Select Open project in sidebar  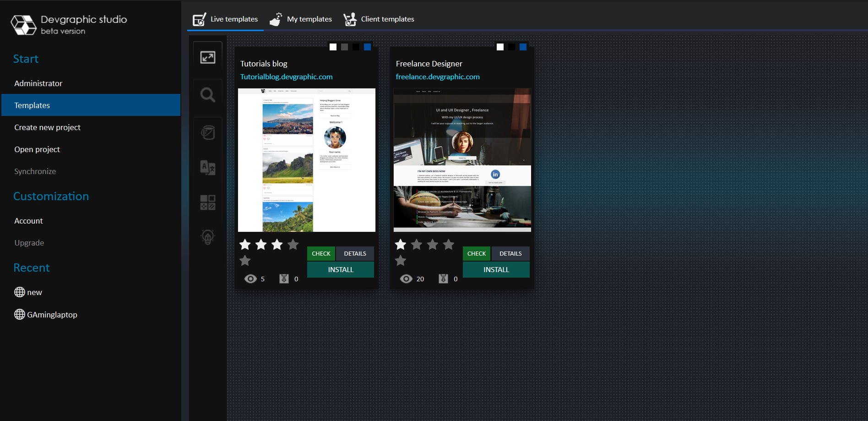(x=91, y=149)
